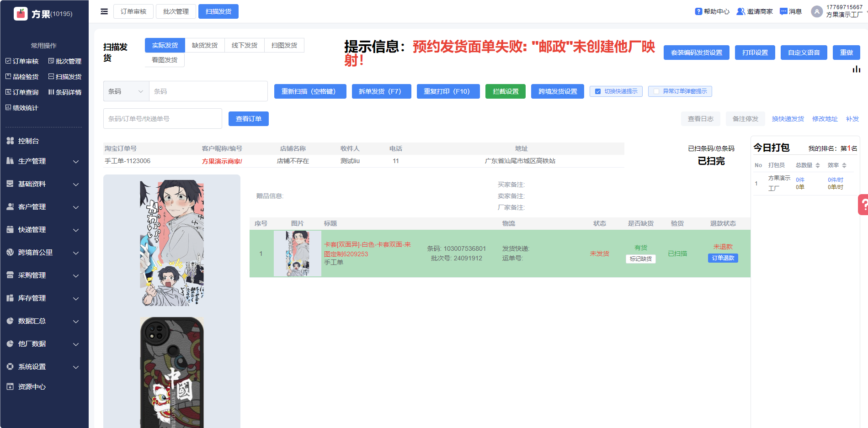Expand 生产管理 sidebar menu
868x428 pixels.
pos(44,161)
